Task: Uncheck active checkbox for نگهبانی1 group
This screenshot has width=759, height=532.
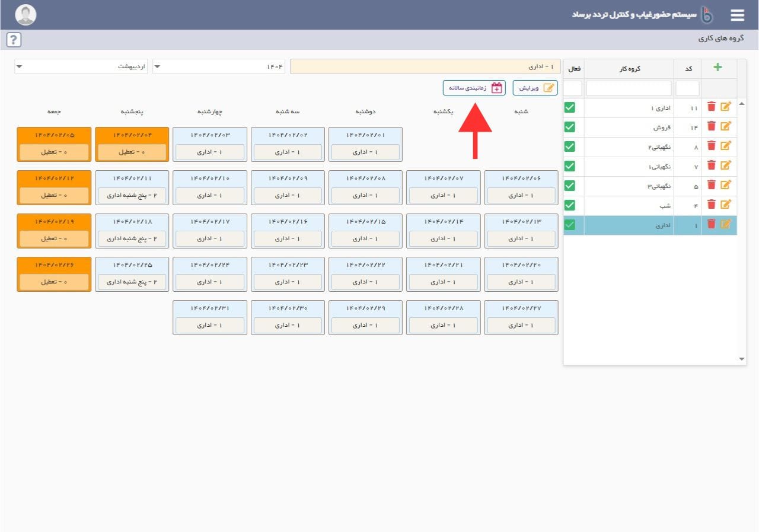Action: click(570, 166)
